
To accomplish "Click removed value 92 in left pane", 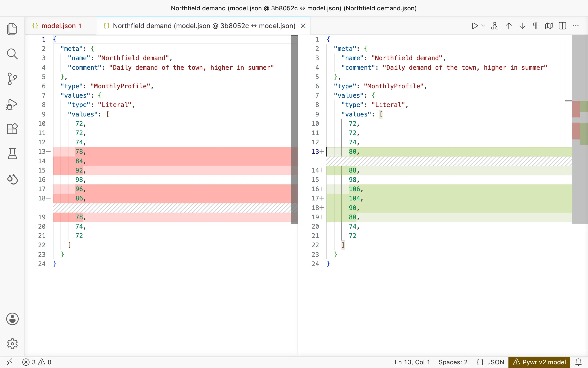I will coord(79,170).
